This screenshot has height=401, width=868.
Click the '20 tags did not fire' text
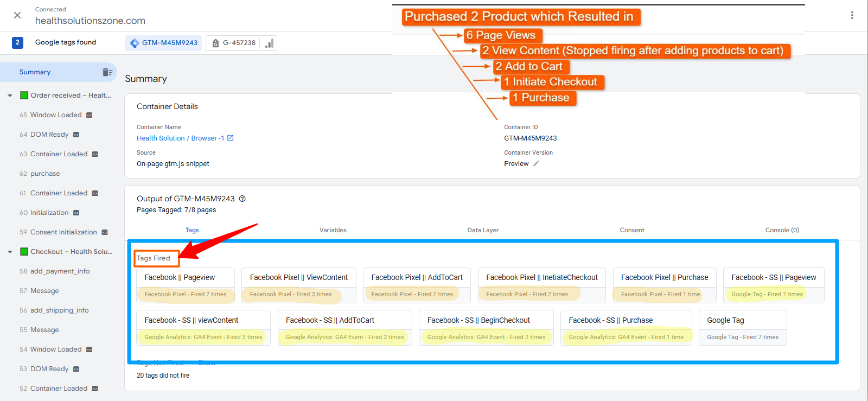(x=163, y=375)
